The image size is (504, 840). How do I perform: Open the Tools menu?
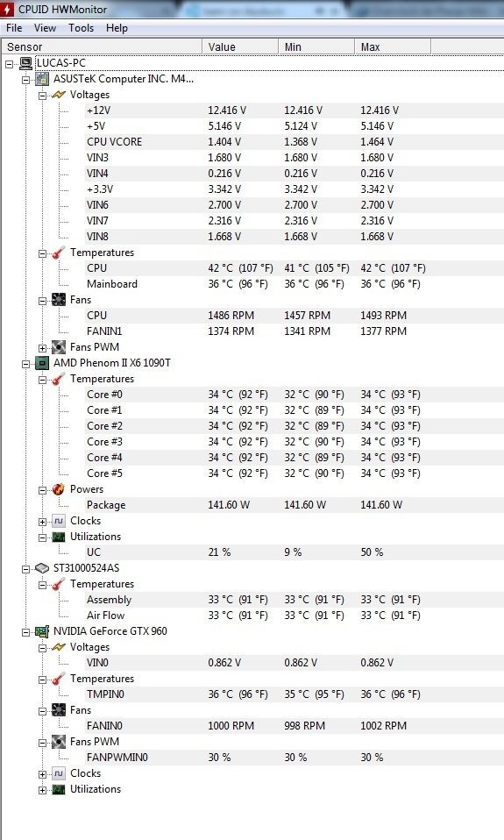[81, 28]
